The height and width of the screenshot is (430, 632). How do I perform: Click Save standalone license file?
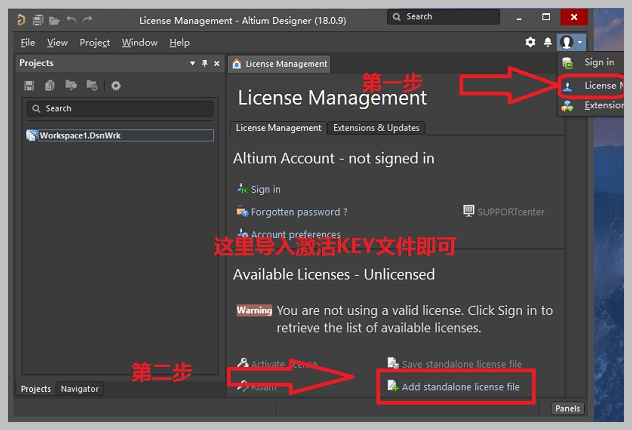[462, 364]
